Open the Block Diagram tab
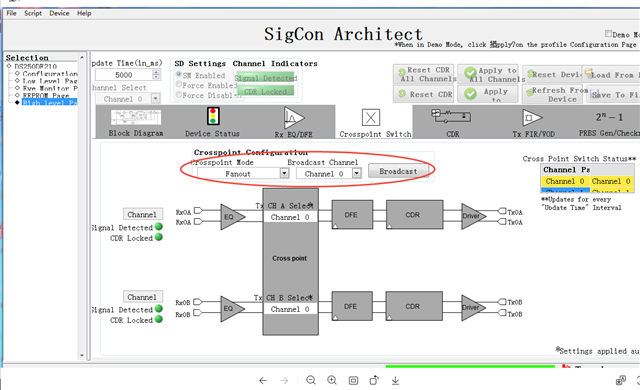 click(136, 122)
